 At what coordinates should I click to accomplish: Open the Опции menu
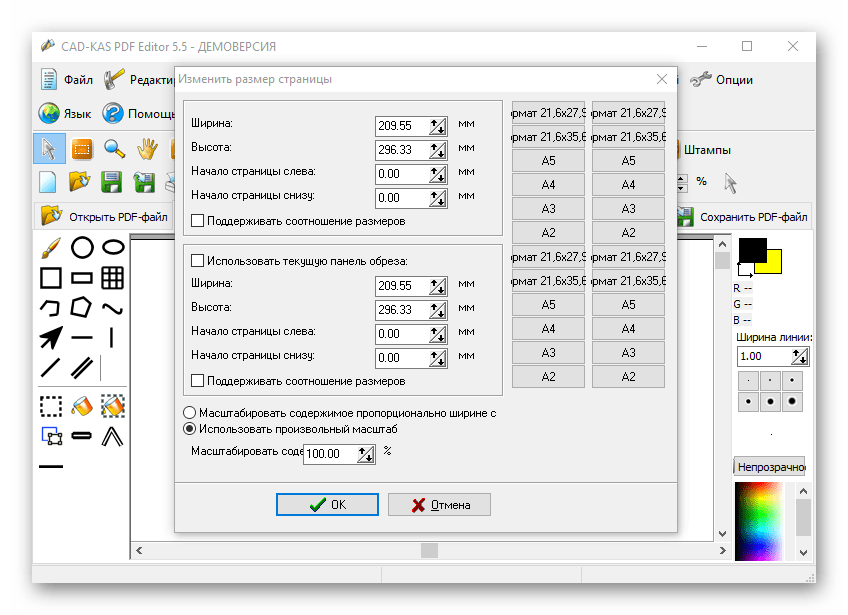tap(721, 80)
